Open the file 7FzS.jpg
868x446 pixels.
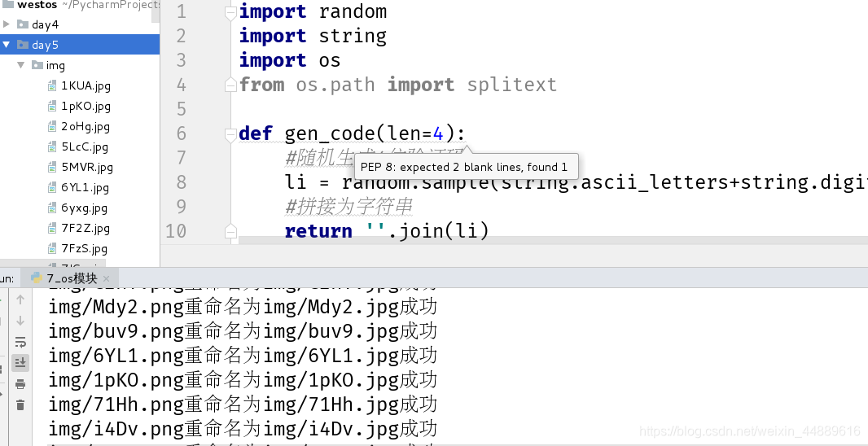[x=84, y=248]
